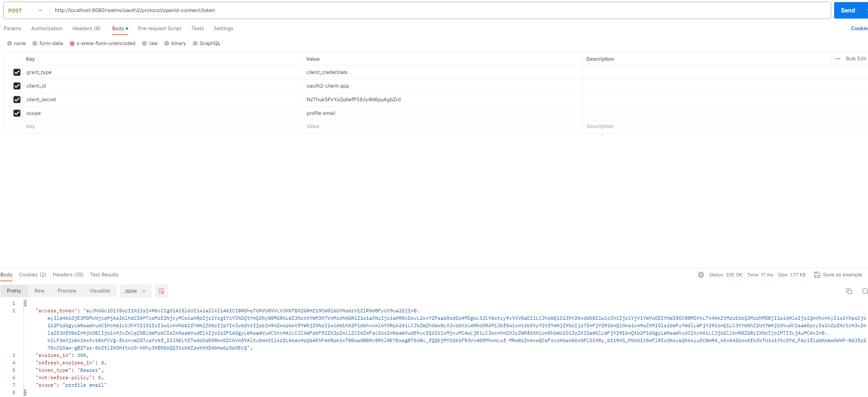Copy the response body with copy icon
Screen dimensions: 868x397
coord(849,291)
